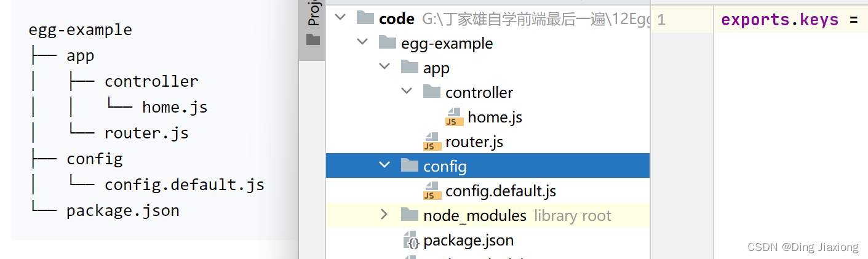868x259 pixels.
Task: Collapse the egg-example folder chevron
Action: point(362,42)
